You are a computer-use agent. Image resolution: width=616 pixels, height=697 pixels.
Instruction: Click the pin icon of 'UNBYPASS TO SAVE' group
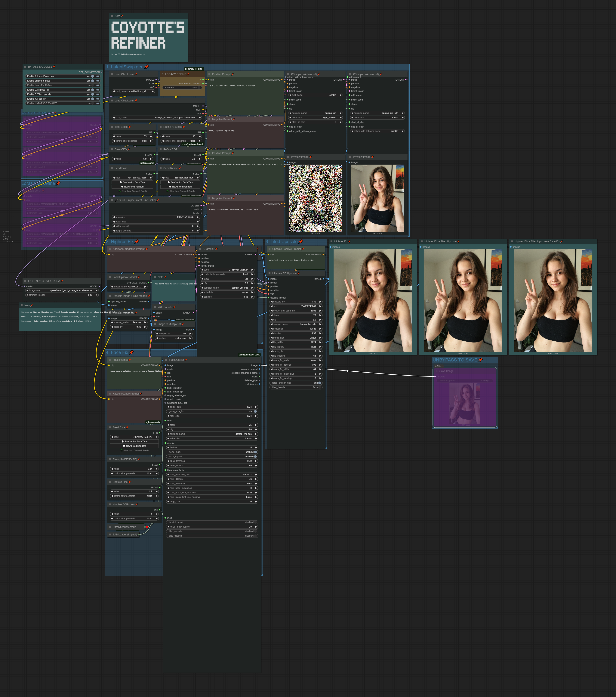coord(480,360)
